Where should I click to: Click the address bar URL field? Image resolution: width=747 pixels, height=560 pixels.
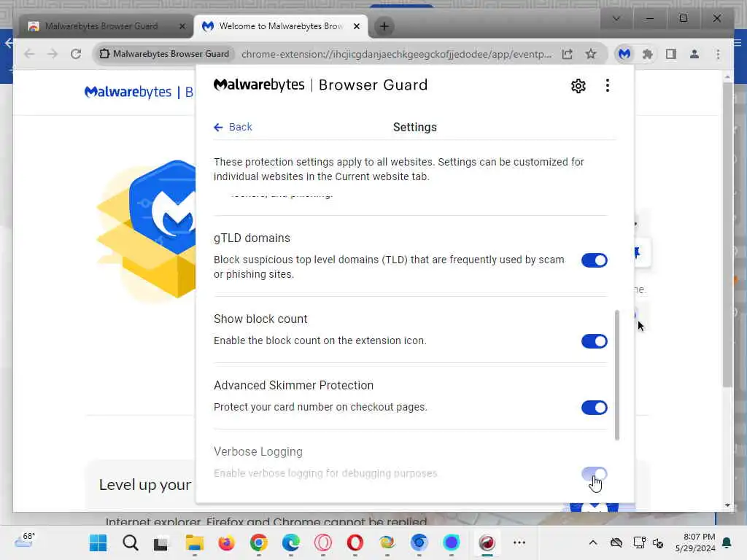pos(396,54)
